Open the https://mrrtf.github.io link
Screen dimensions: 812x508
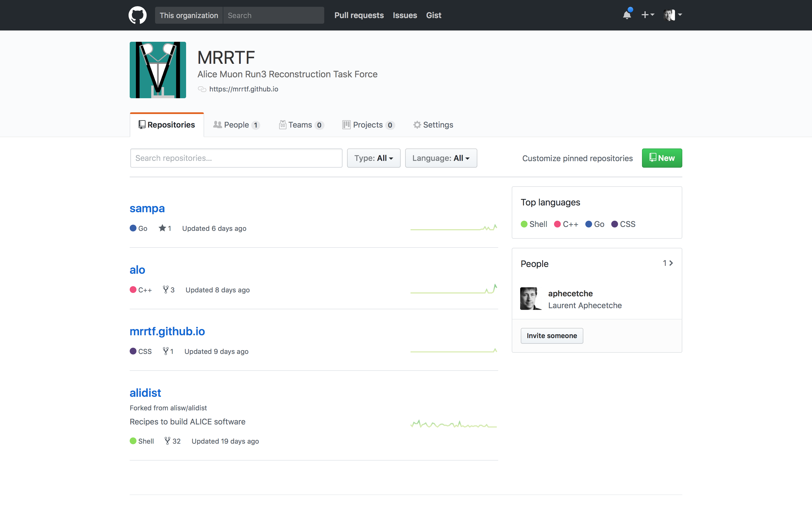[x=244, y=89]
